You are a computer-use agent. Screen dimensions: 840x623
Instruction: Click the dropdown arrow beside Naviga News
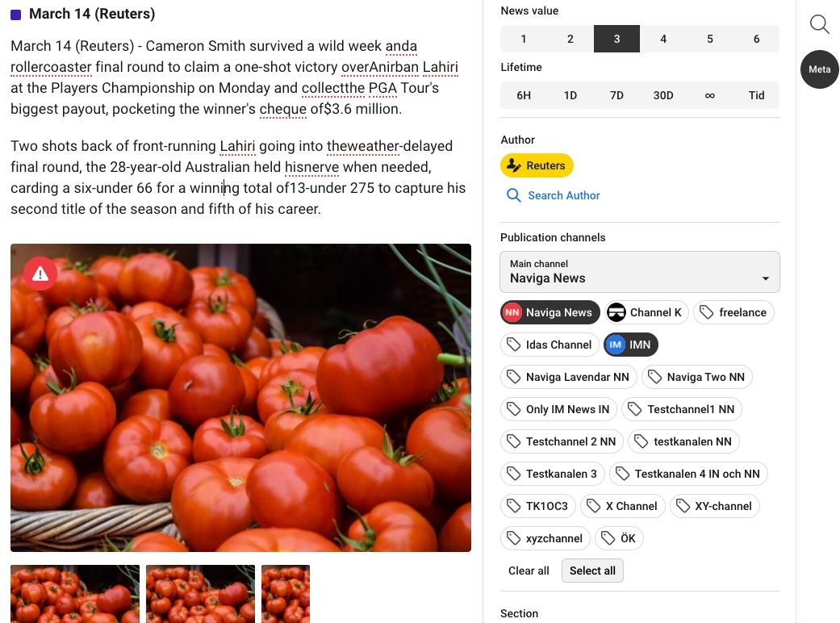point(766,278)
